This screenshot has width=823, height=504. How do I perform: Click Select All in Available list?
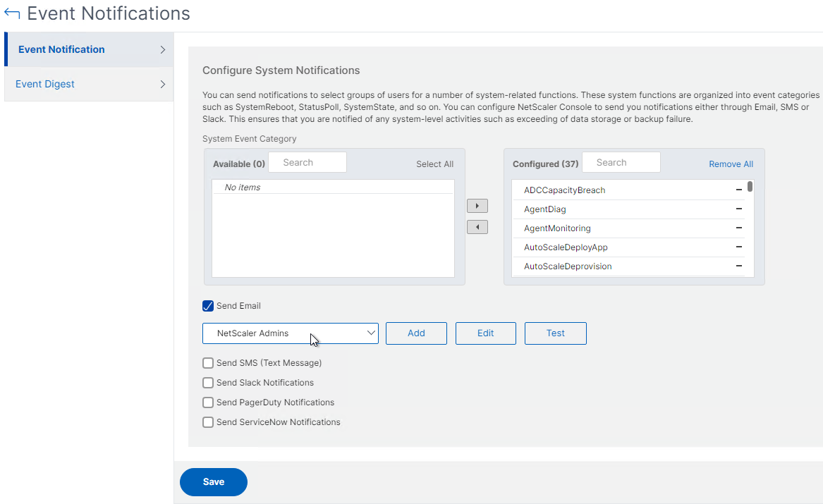[x=434, y=164]
